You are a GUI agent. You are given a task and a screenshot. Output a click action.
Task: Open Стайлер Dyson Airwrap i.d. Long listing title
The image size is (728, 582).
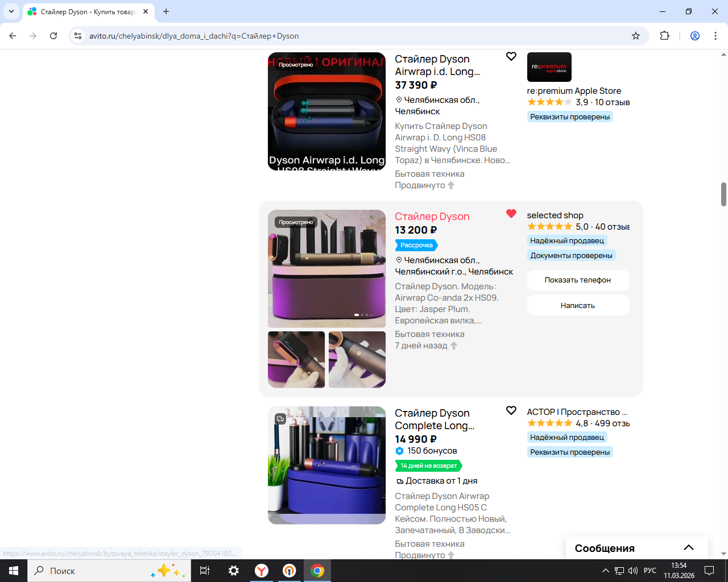[437, 65]
